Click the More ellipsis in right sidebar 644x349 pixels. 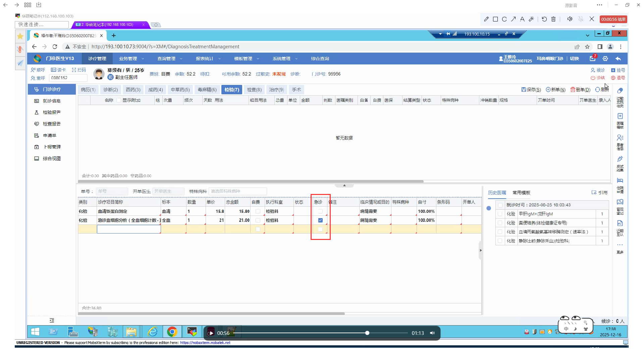coord(620,248)
